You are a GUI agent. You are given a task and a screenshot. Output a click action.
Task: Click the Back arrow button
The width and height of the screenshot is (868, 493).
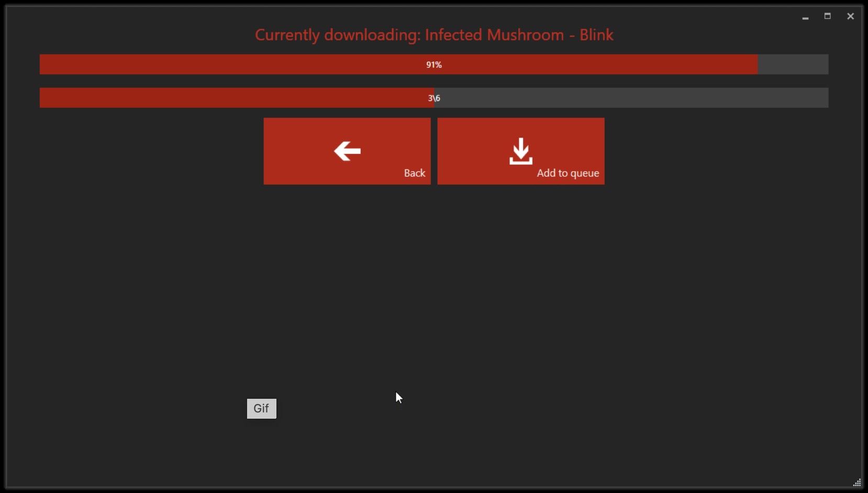tap(347, 151)
